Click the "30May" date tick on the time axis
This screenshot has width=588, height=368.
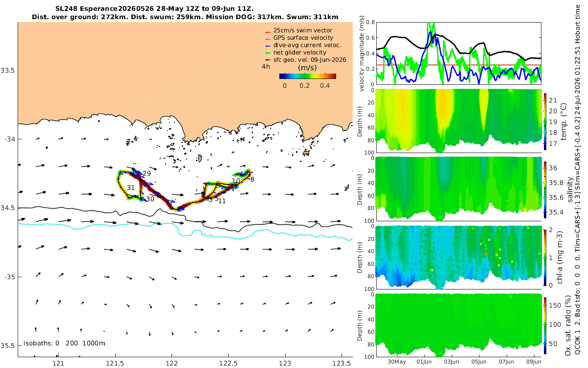[397, 362]
